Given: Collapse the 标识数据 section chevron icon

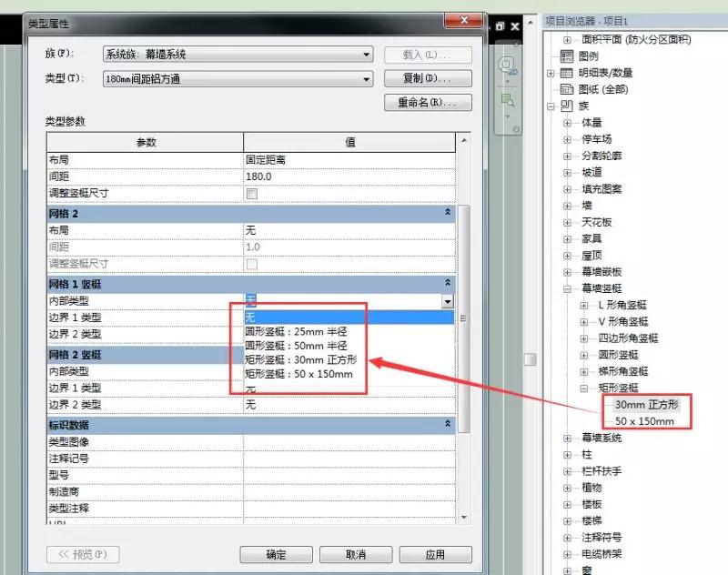Looking at the screenshot, I should pyautogui.click(x=448, y=423).
